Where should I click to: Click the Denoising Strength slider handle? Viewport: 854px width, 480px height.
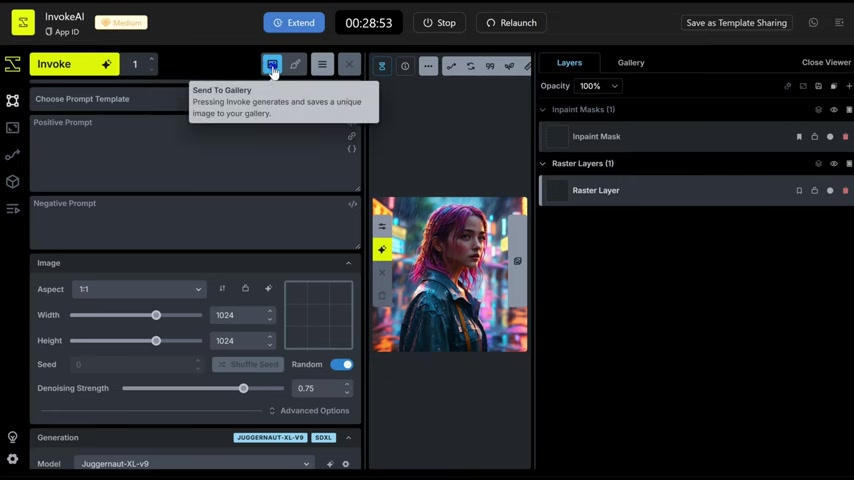tap(243, 388)
